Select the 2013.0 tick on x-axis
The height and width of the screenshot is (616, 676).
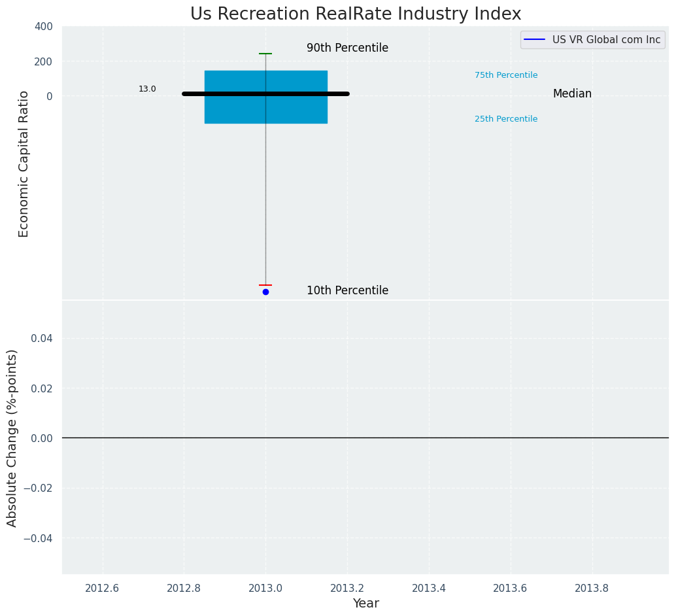(x=265, y=588)
